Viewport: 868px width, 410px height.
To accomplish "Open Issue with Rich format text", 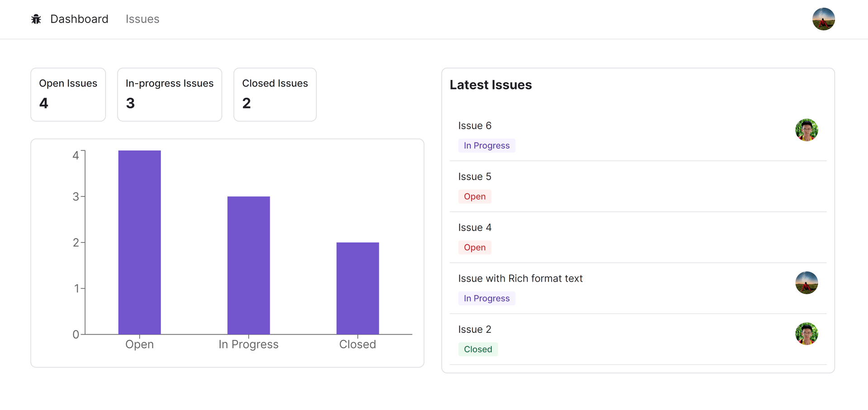I will pos(520,279).
